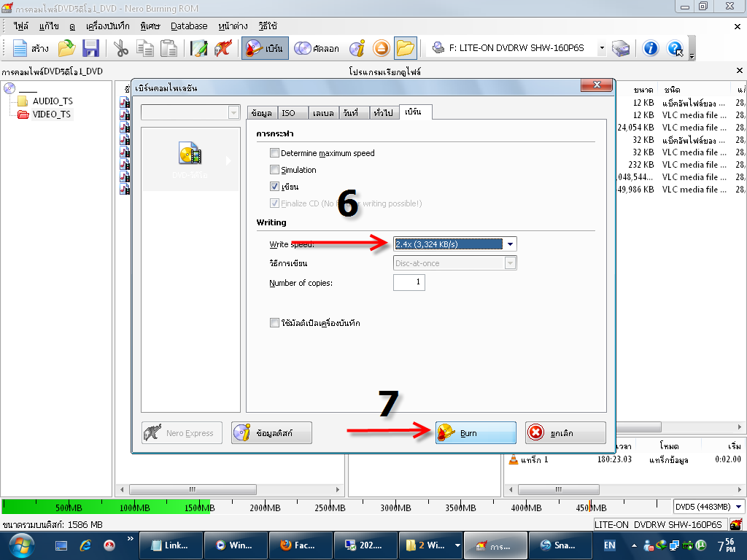The image size is (747, 560).
Task: Open the DVD5 (4483MB) disc size dropdown
Action: pyautogui.click(x=739, y=507)
